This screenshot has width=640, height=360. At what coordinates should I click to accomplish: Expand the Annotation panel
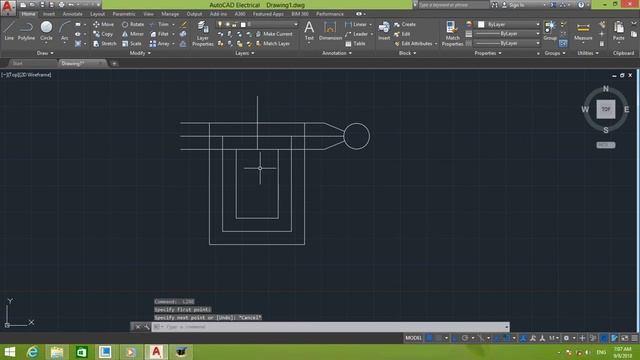pos(337,53)
